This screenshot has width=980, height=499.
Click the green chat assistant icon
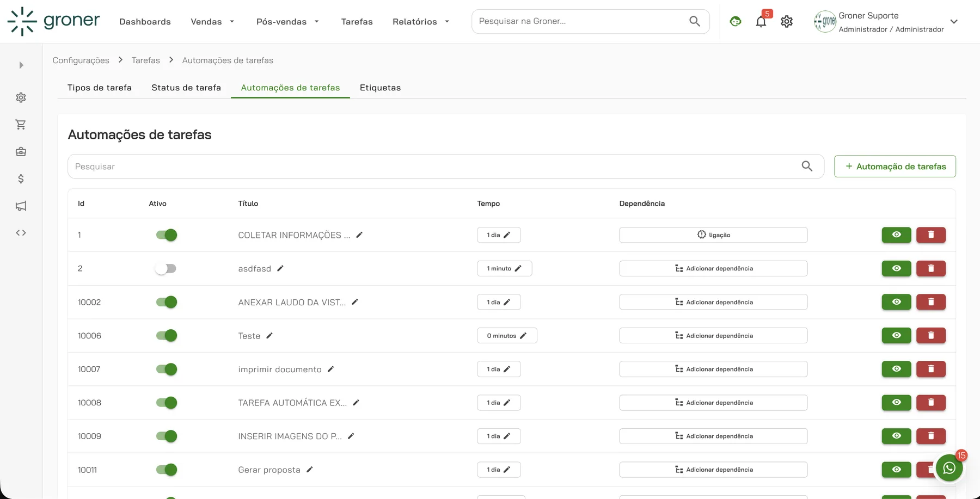click(736, 22)
